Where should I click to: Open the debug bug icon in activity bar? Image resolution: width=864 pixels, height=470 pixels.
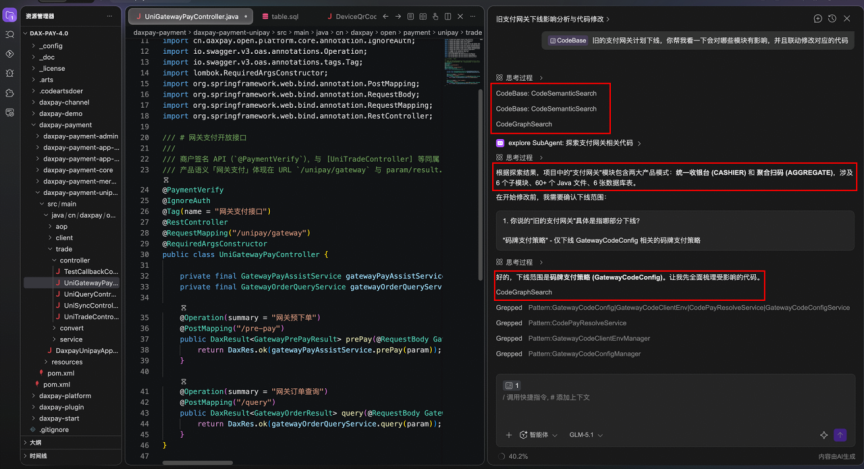point(9,73)
